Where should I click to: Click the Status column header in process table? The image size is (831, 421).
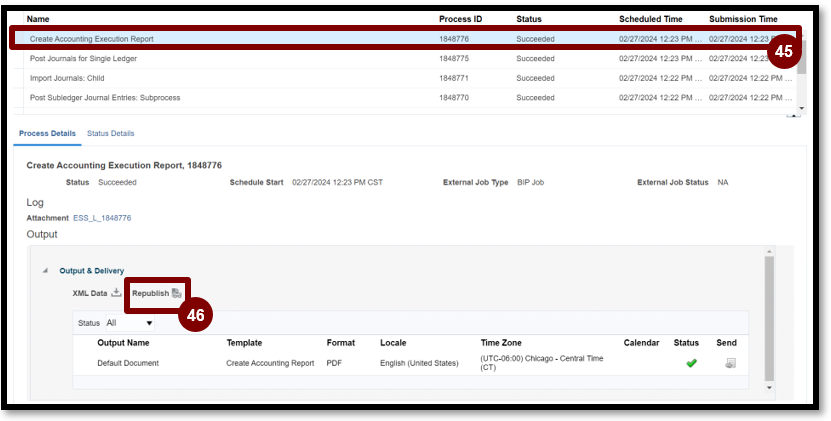point(529,19)
